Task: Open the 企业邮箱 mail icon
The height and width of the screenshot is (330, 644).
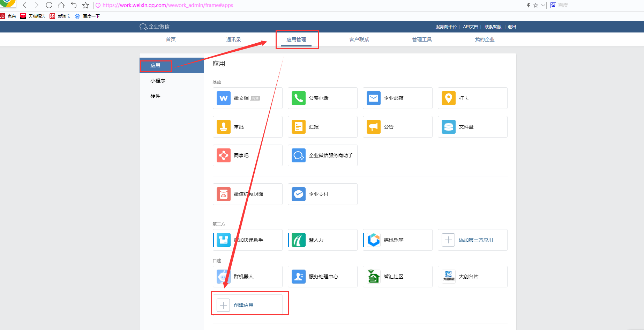Action: coord(374,98)
